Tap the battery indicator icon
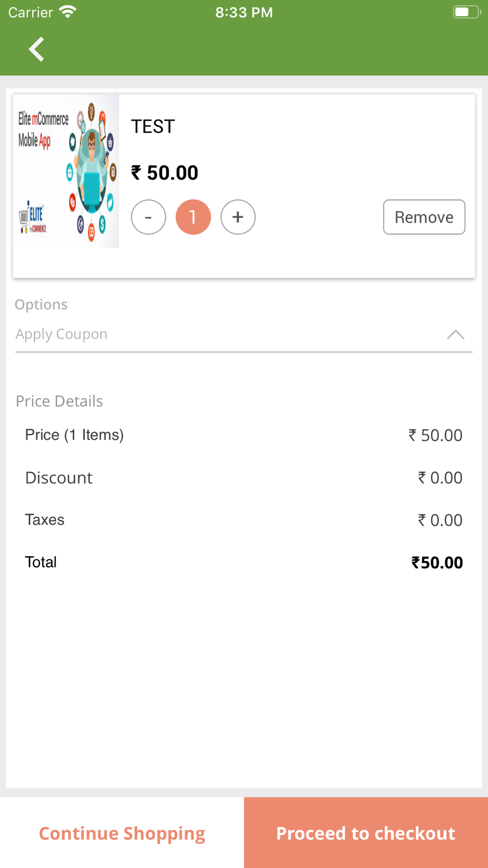 (467, 12)
